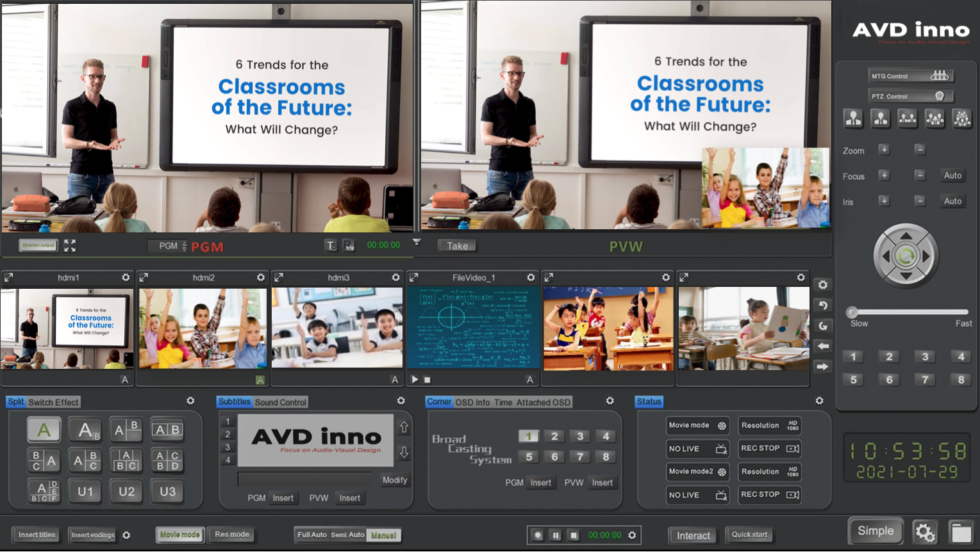Image resolution: width=980 pixels, height=552 pixels.
Task: Play the FileVideo_1 clip
Action: [x=415, y=380]
